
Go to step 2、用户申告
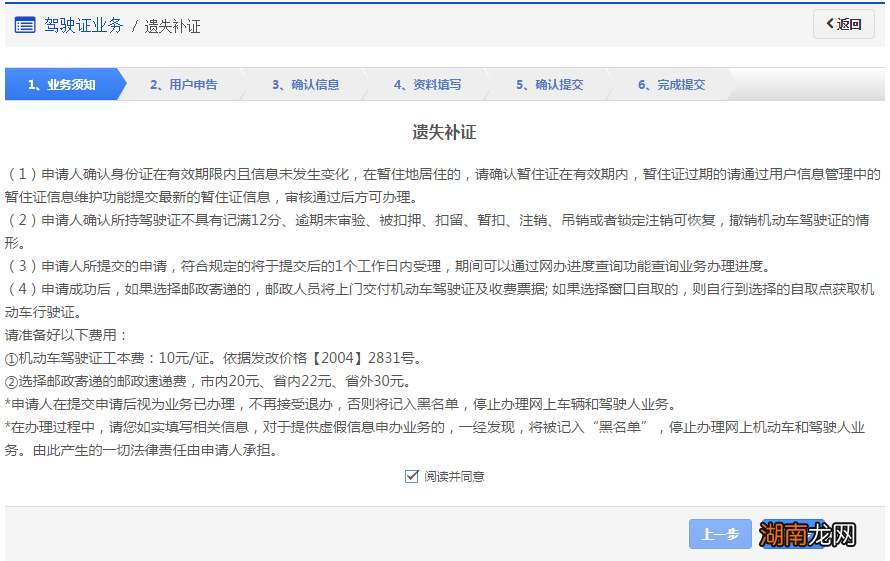[x=183, y=85]
